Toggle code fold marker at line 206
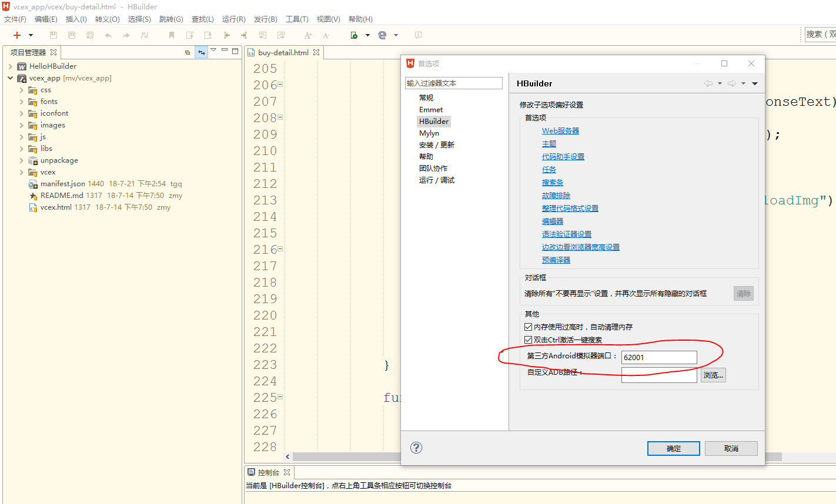The height and width of the screenshot is (504, 836). coord(280,85)
